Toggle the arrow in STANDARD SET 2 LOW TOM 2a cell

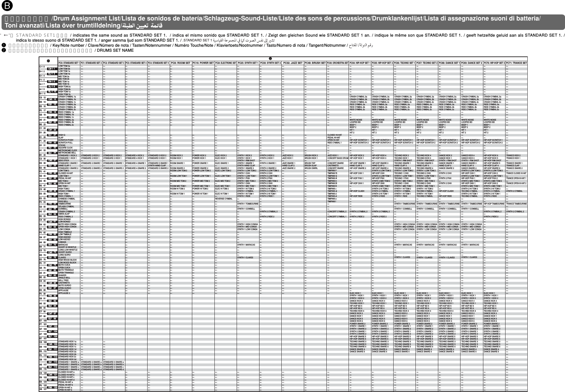click(82, 67)
